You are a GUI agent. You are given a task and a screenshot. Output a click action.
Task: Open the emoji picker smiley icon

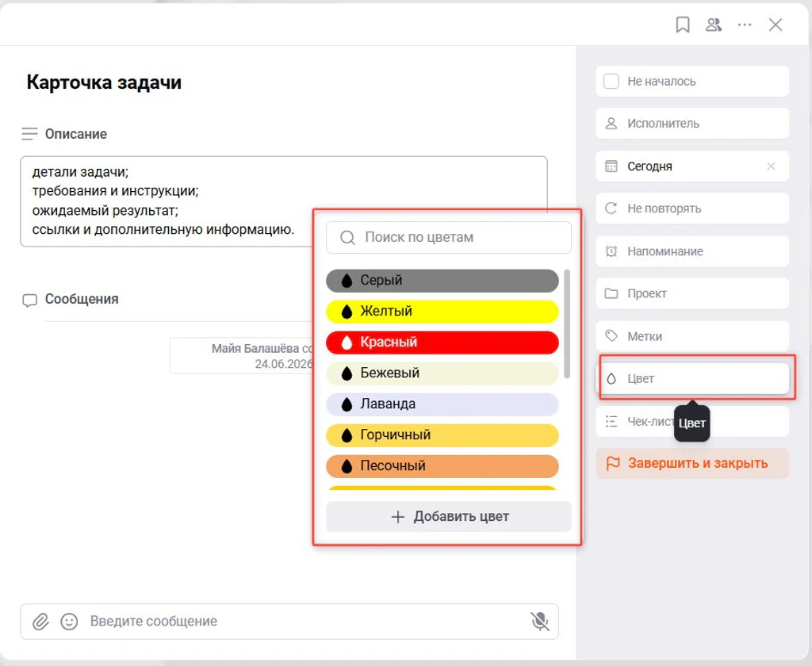tap(70, 621)
